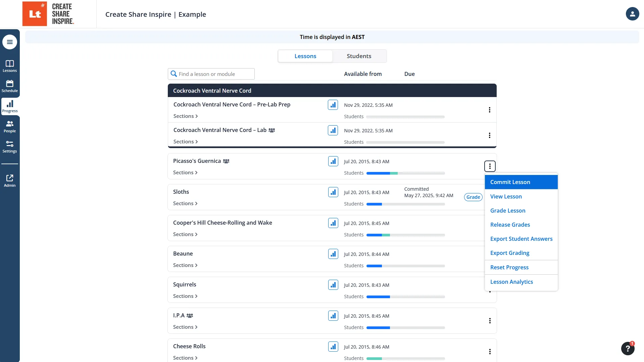Open the Picasso's Guernica lesson title

point(197,161)
